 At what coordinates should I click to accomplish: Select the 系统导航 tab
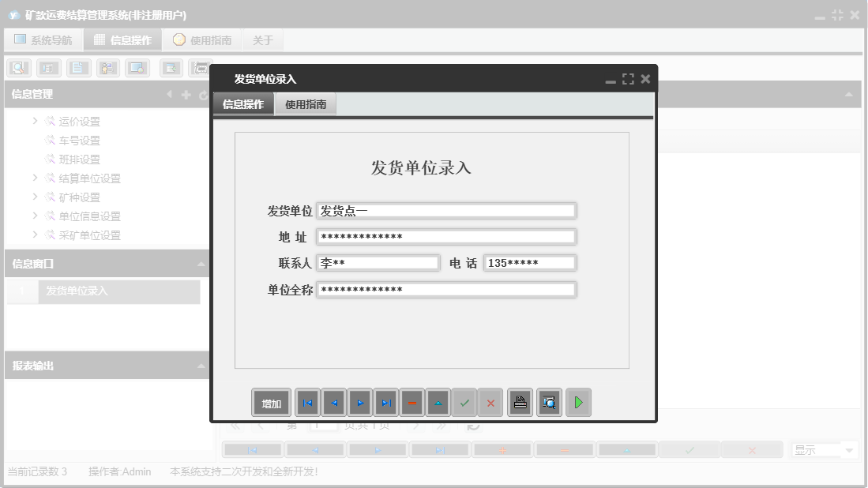point(43,39)
